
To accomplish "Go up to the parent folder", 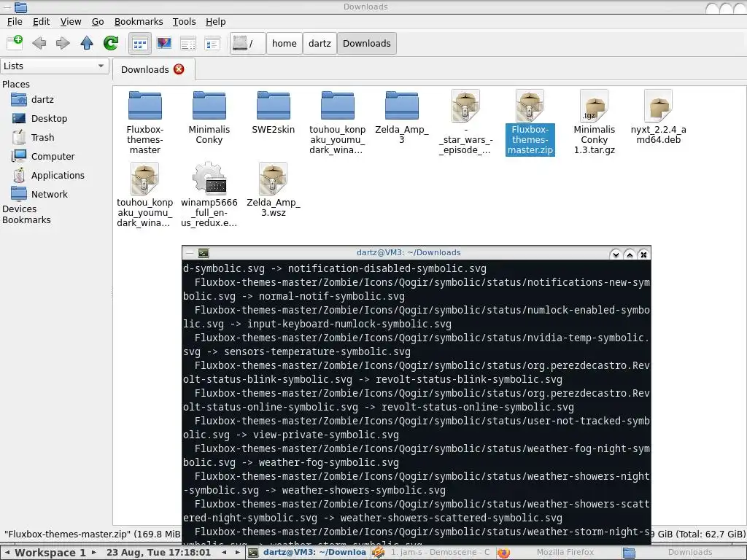I will click(x=87, y=43).
